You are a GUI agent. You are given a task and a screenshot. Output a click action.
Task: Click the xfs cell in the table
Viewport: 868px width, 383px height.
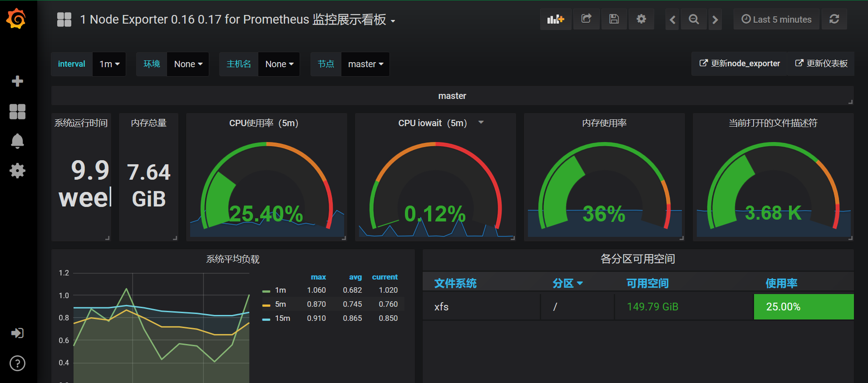pos(481,307)
